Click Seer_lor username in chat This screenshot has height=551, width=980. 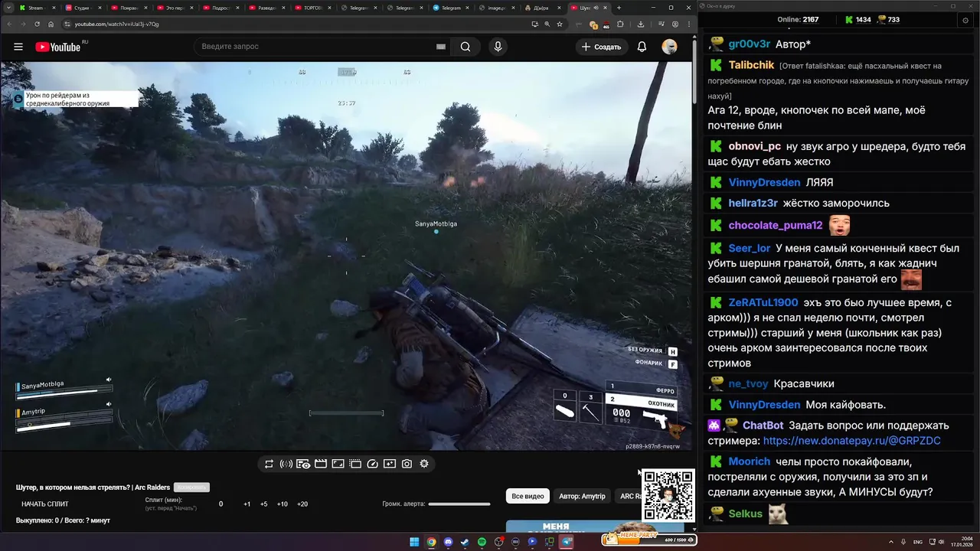coord(749,248)
